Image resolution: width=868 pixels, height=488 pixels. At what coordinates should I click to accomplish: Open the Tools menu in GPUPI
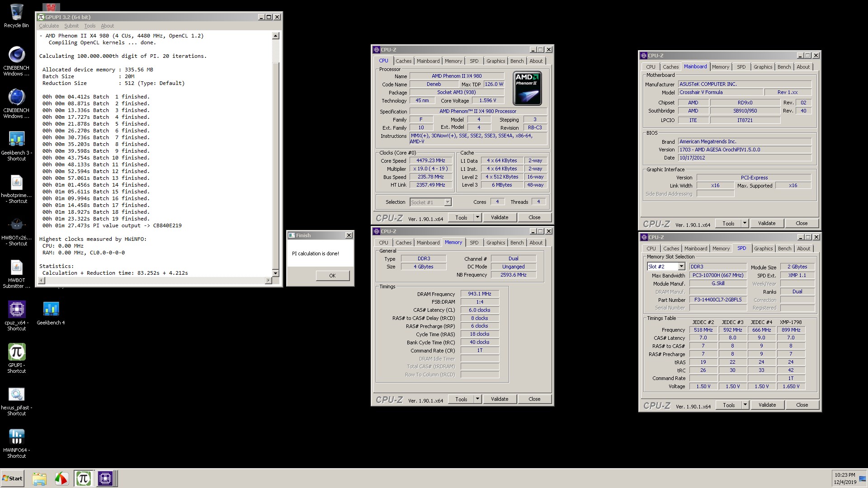point(90,26)
